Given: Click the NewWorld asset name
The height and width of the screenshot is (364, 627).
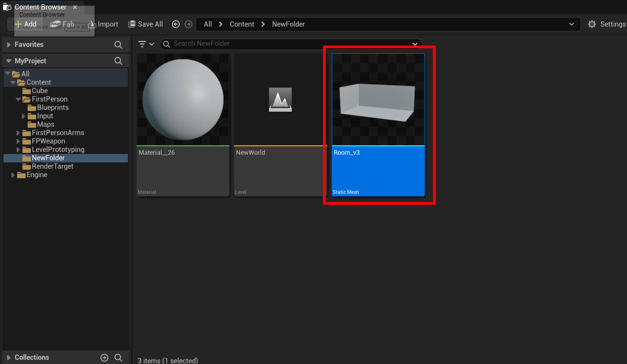Looking at the screenshot, I should click(x=250, y=153).
